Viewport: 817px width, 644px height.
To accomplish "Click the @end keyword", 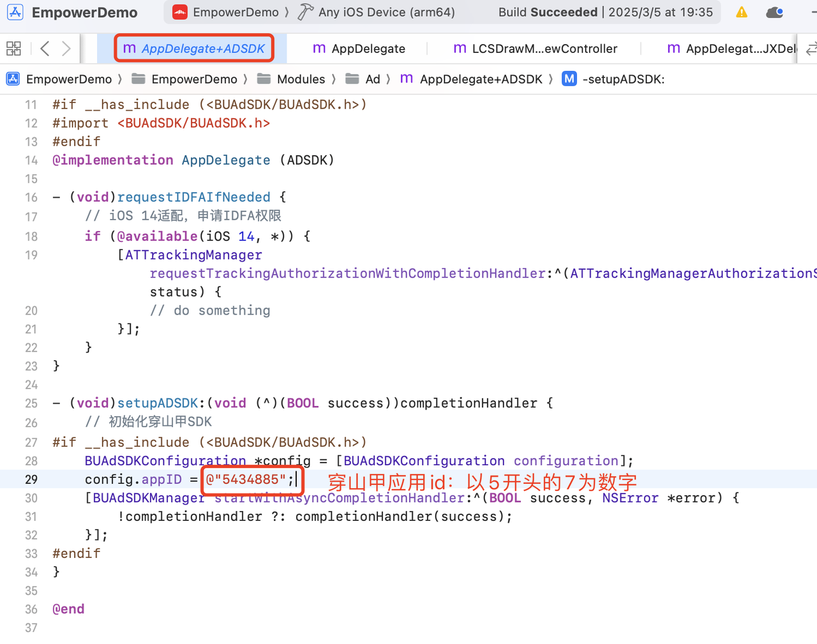I will point(68,610).
